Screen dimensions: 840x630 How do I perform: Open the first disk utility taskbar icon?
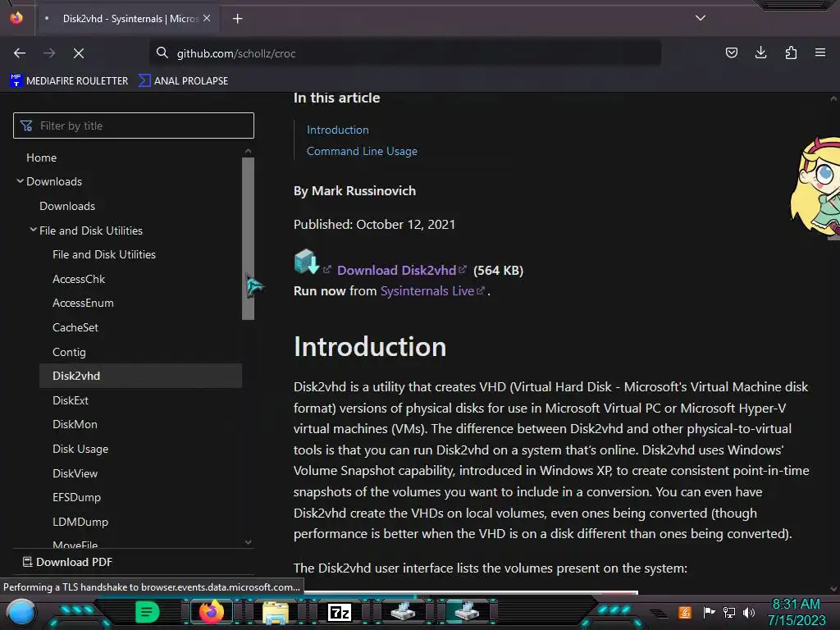pos(403,612)
